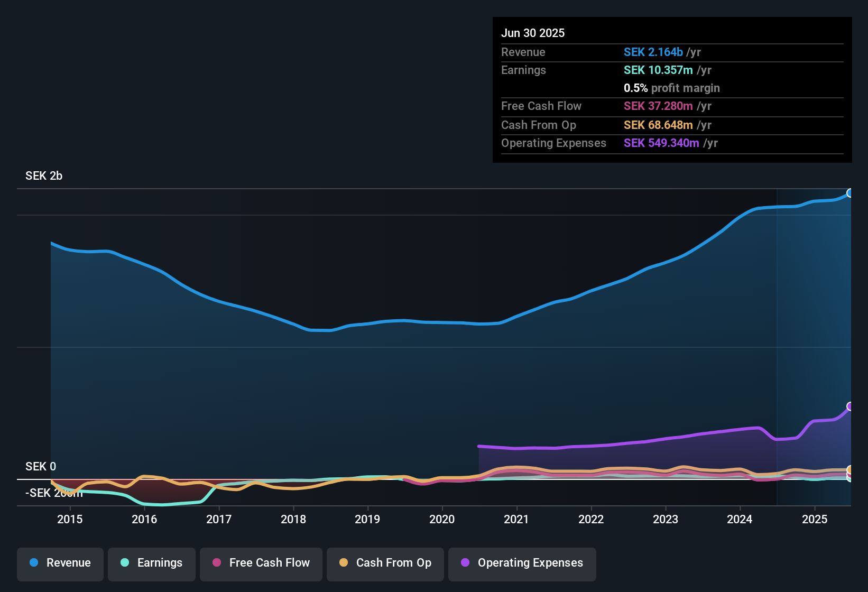Click the SEK 2.164b revenue value

[x=653, y=52]
